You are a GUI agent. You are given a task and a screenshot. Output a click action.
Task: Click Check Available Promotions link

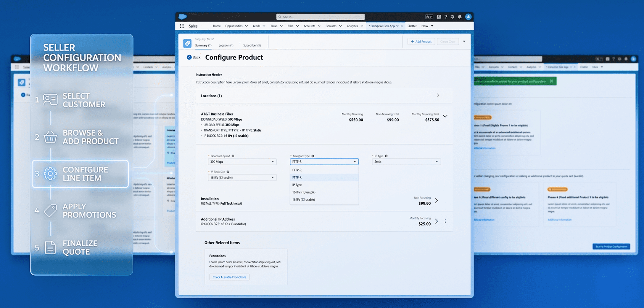(229, 277)
